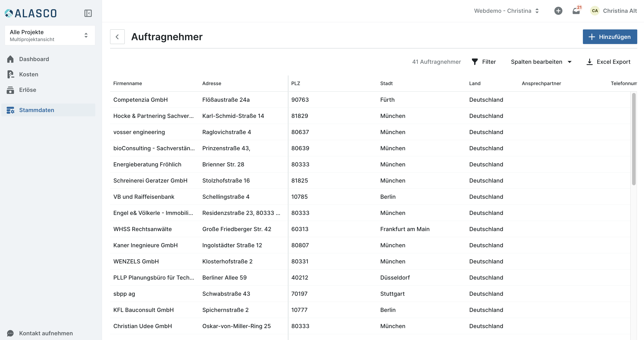Sort by PLZ column header

295,84
